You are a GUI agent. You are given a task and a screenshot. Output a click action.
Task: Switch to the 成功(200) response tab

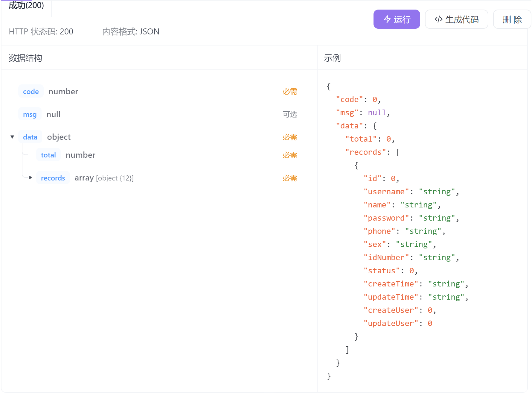(26, 5)
